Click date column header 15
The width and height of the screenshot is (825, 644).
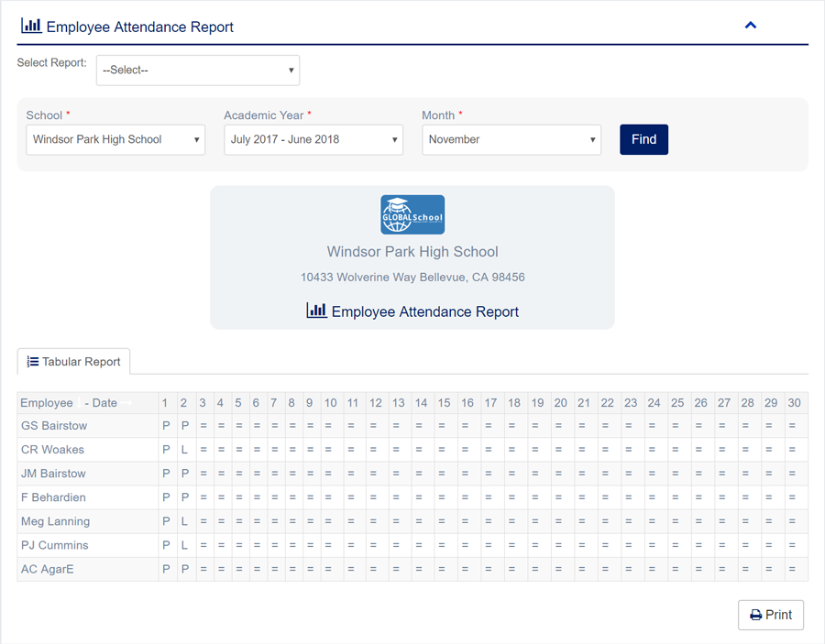pos(445,403)
